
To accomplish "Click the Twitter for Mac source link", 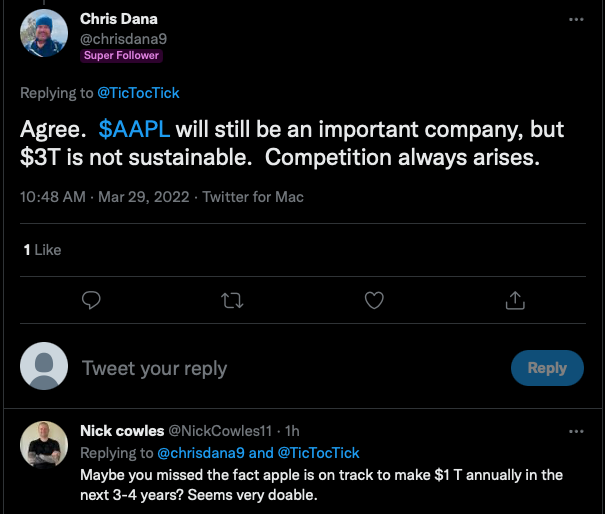I will pos(253,197).
